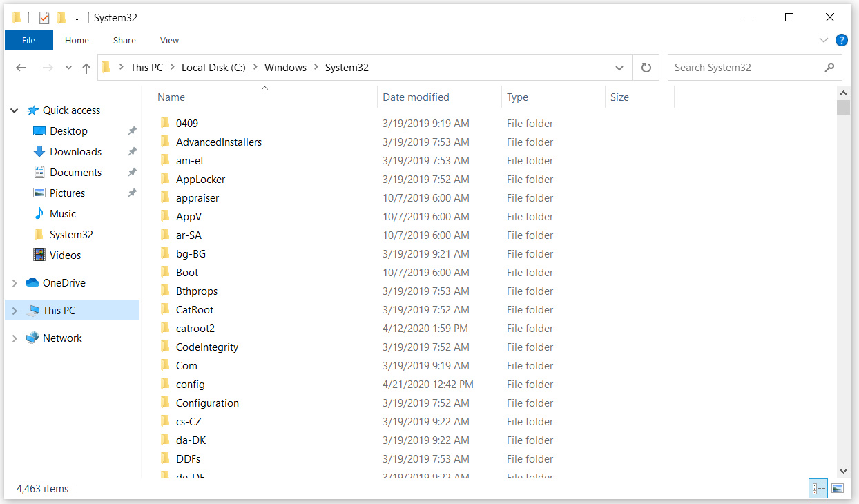
Task: Click the search magnifier icon
Action: click(829, 67)
